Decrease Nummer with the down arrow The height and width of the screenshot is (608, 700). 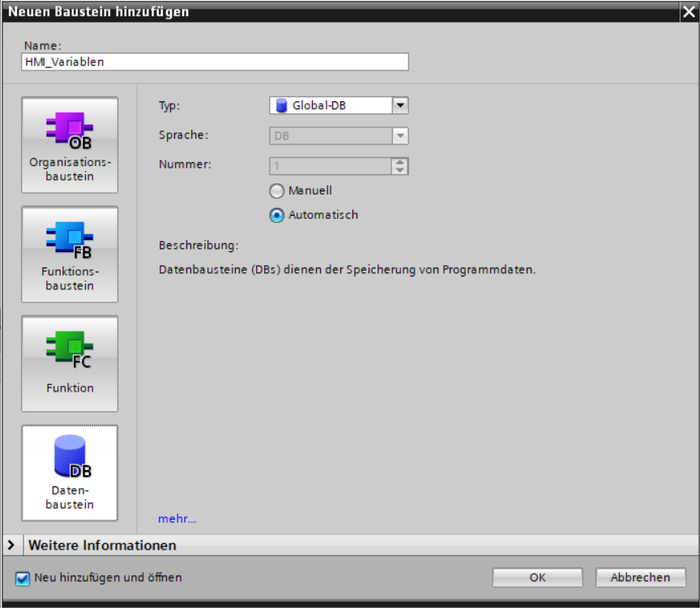point(400,170)
